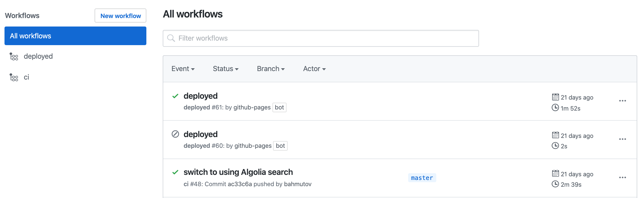This screenshot has height=198, width=644.
Task: Open the three-dot menu for ci #48
Action: (x=623, y=177)
